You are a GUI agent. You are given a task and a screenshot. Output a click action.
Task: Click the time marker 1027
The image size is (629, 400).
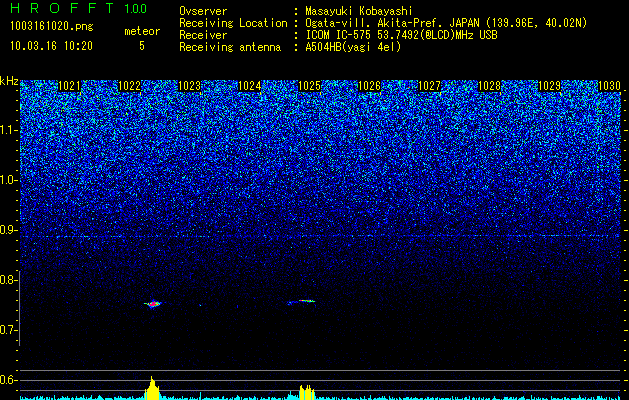tap(429, 86)
